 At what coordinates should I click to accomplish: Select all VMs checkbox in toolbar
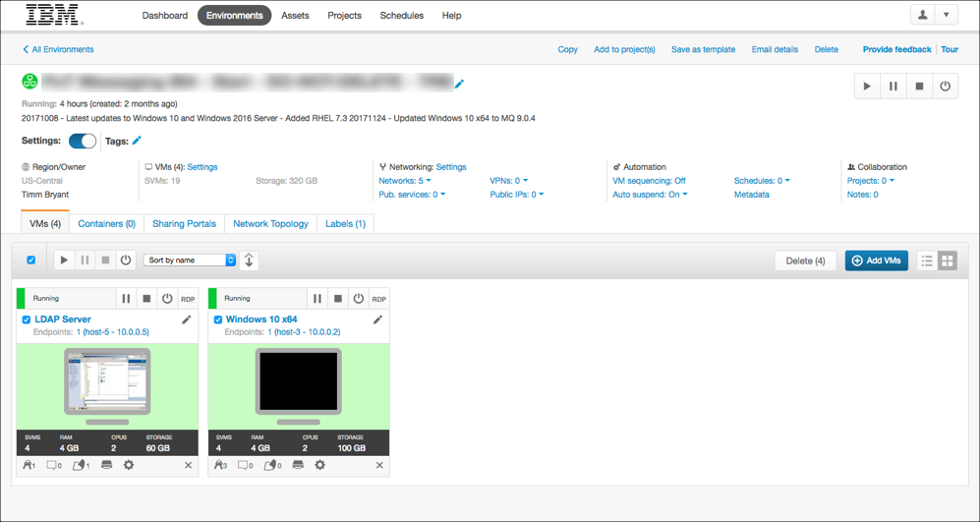pos(31,261)
